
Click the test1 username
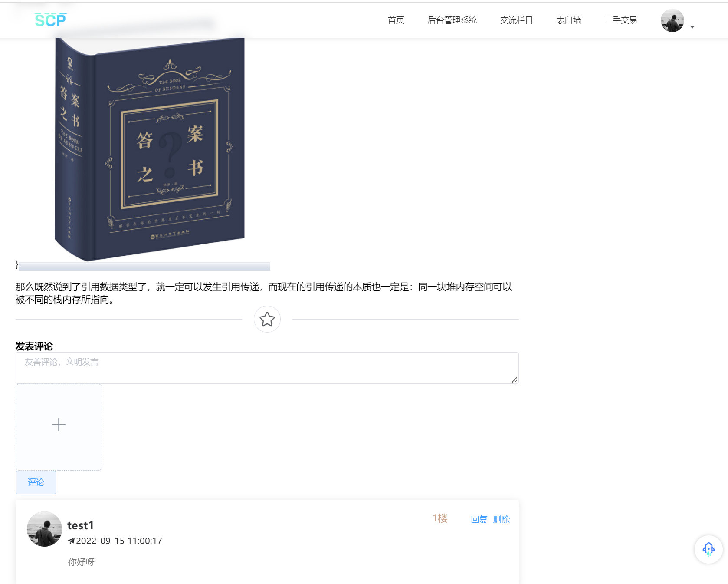point(81,525)
